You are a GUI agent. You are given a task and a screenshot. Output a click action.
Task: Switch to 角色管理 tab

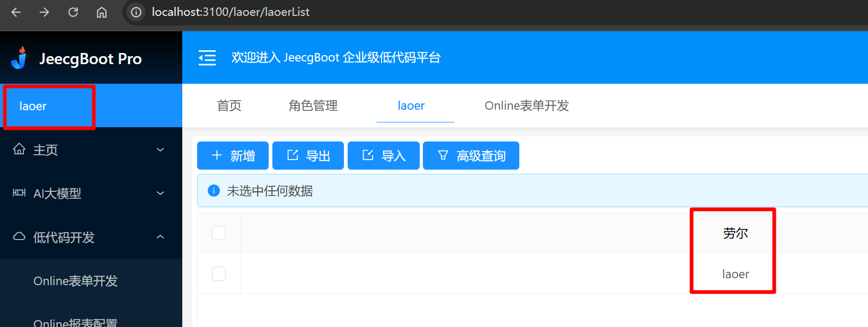[x=313, y=106]
